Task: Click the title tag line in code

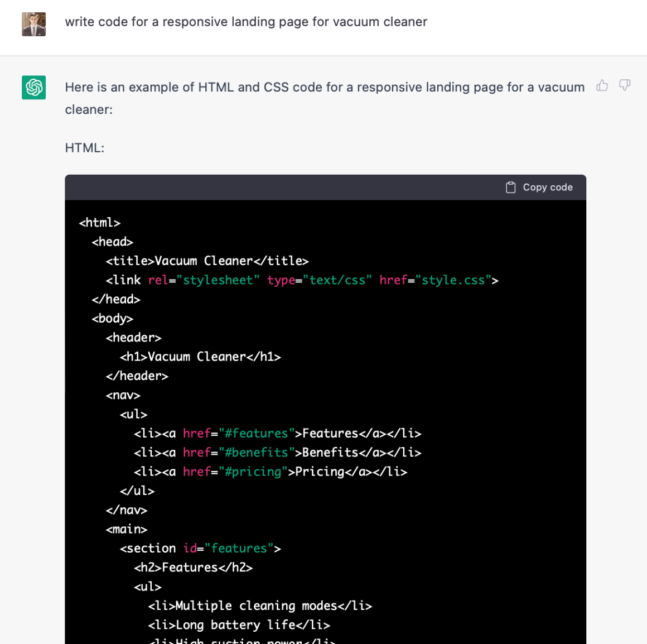Action: coord(207,261)
